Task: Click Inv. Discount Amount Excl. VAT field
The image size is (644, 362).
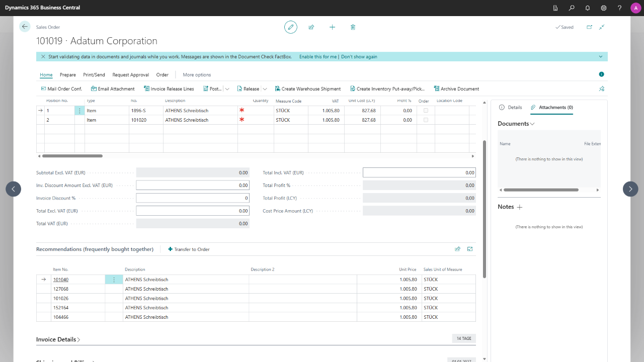Action: [193, 186]
